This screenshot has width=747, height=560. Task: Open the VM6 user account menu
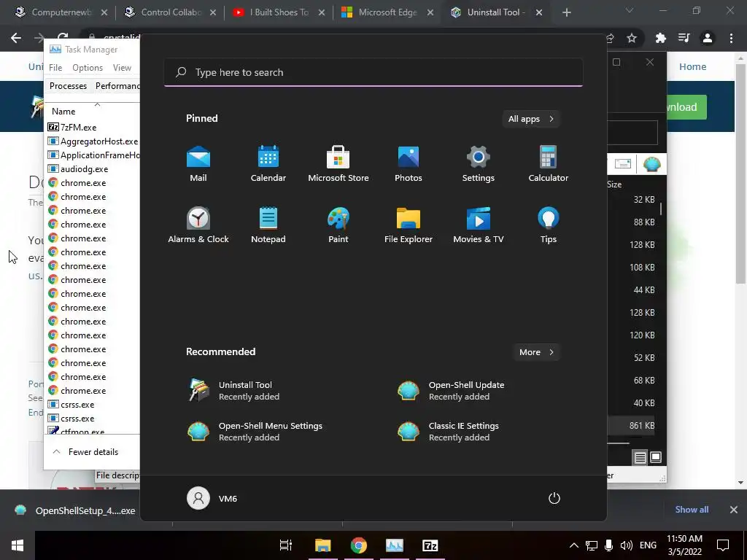(212, 498)
